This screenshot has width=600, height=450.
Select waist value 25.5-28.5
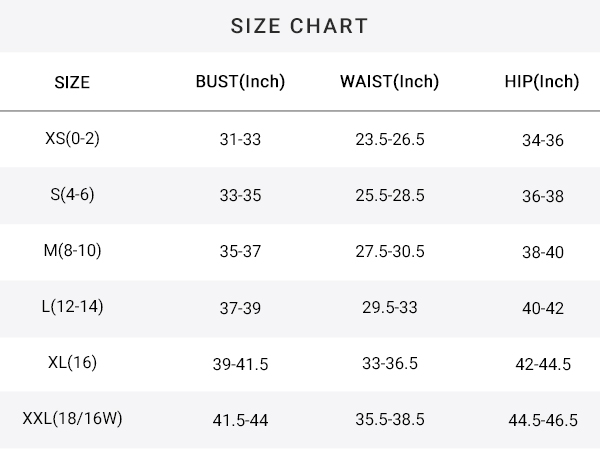390,196
